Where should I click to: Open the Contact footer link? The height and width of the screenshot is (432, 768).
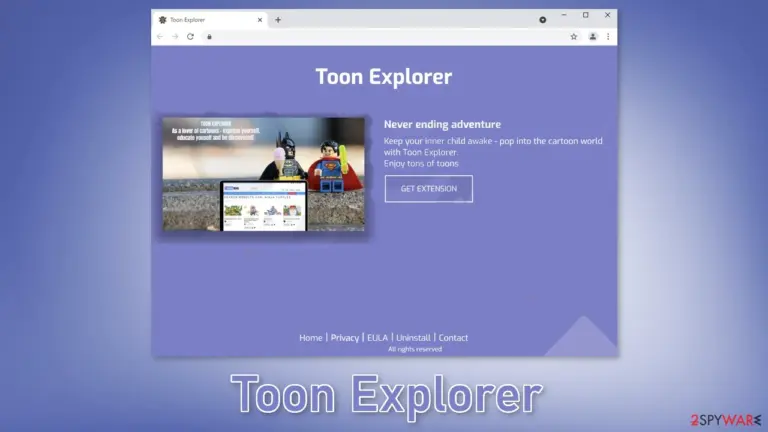pos(453,338)
